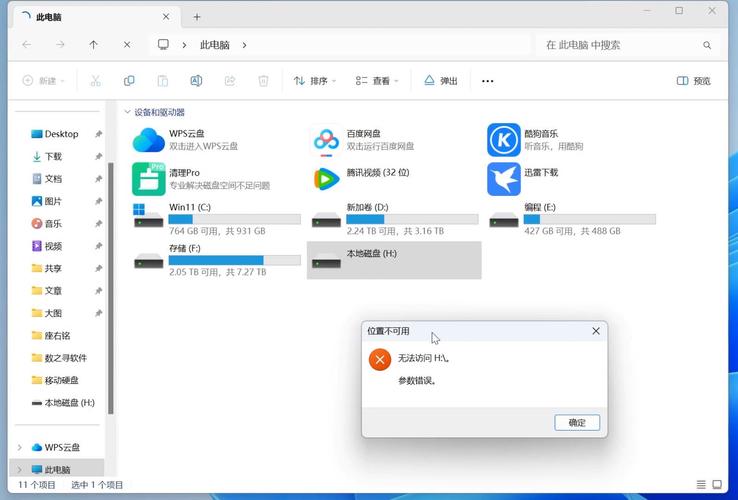The image size is (738, 500).
Task: Expand the chevron after 此电脑 in address bar
Action: [244, 45]
